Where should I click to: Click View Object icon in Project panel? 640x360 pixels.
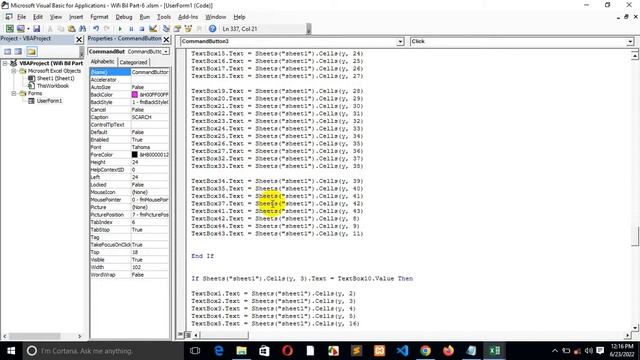point(18,51)
